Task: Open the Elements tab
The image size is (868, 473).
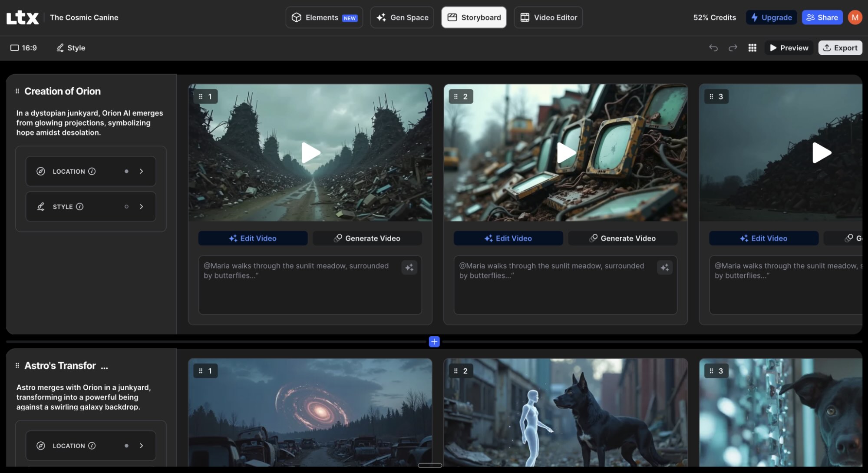Action: (x=323, y=17)
